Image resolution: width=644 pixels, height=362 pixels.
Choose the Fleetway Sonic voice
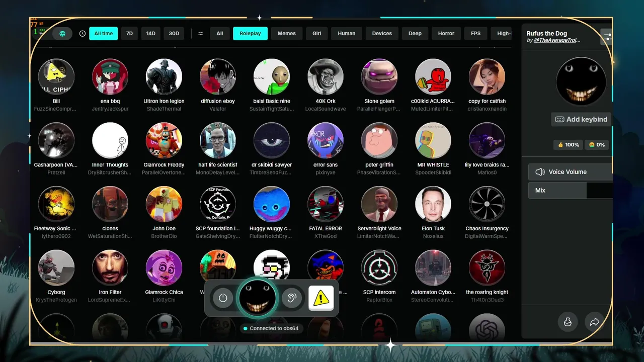(56, 204)
